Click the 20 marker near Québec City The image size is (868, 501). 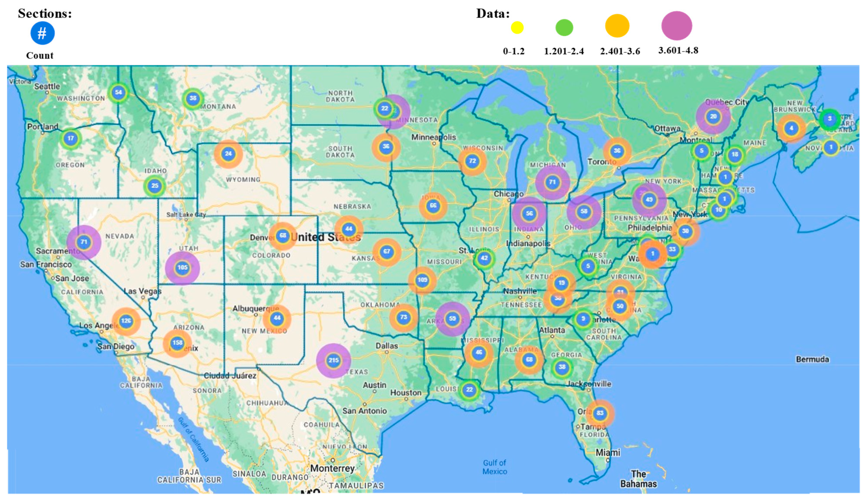713,116
